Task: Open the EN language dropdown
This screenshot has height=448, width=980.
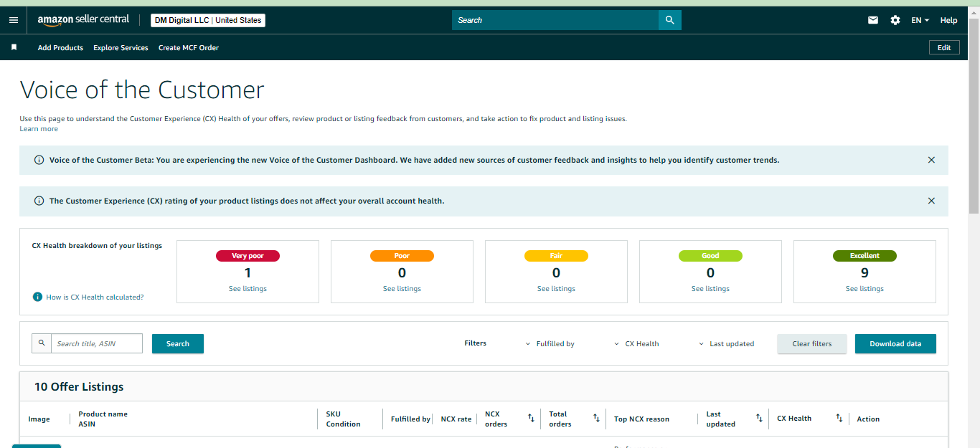Action: tap(920, 20)
